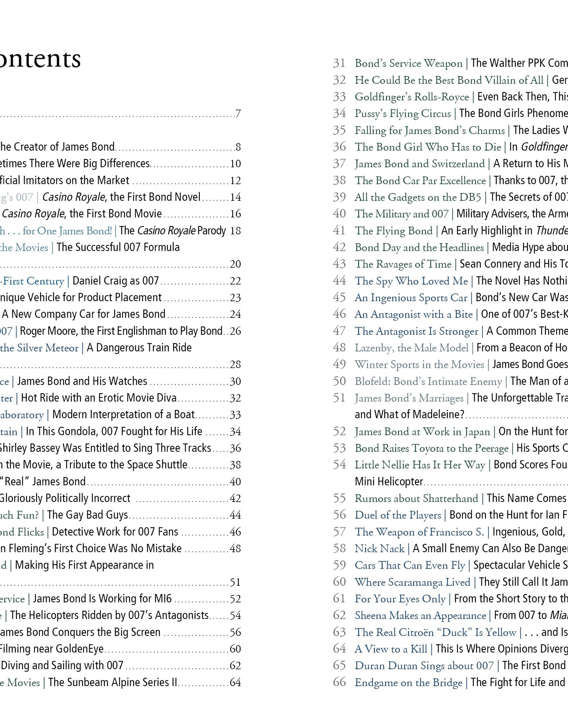
Task: Click 'Winter Sports in the Movies' entry
Action: coord(419,365)
